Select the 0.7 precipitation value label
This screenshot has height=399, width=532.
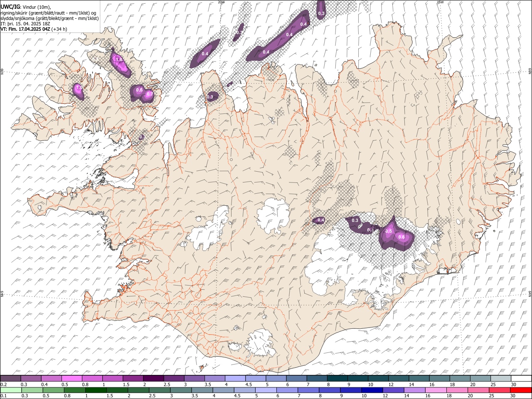(x=150, y=94)
